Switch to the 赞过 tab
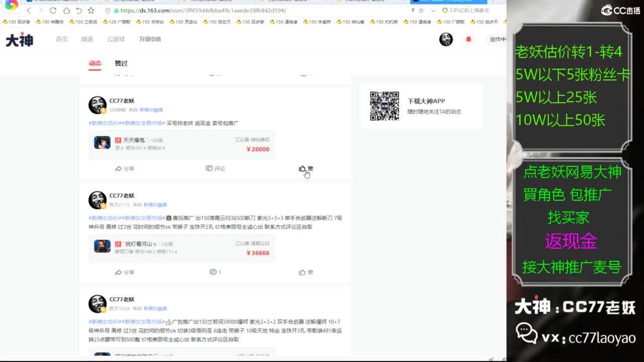 tap(121, 64)
